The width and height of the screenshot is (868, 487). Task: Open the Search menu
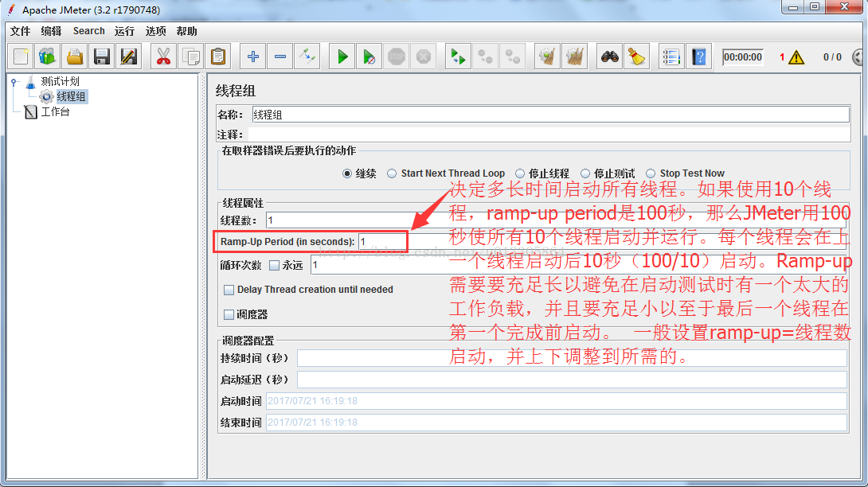coord(88,31)
